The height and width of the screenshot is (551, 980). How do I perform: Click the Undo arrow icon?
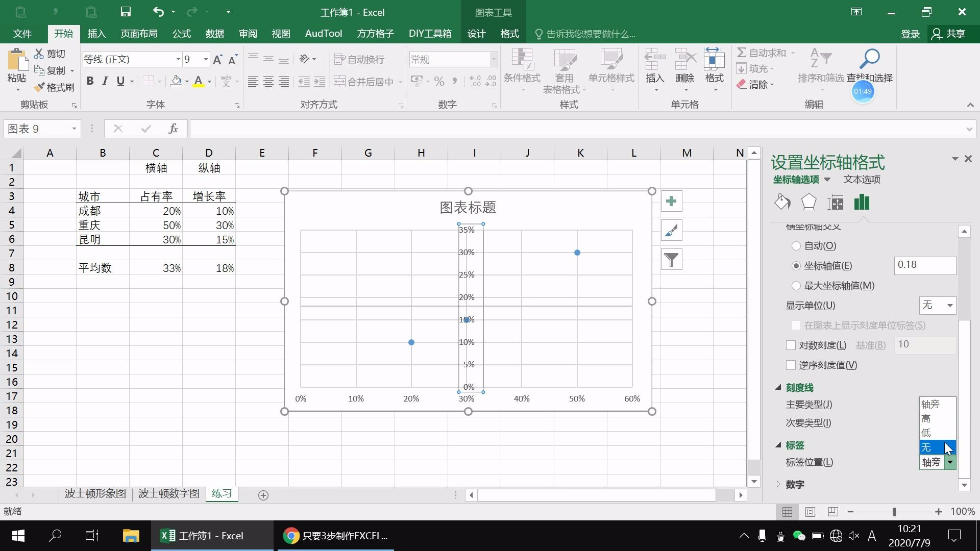point(158,12)
